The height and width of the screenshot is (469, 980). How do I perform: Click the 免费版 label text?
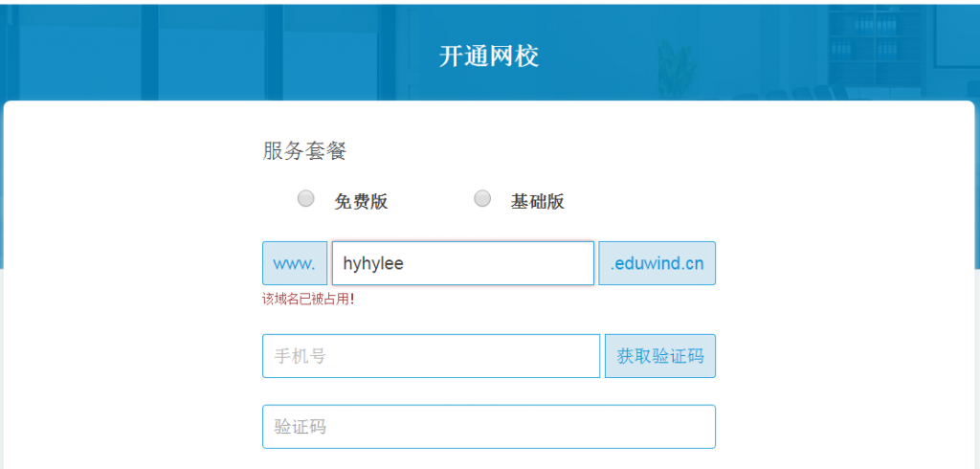[x=361, y=201]
